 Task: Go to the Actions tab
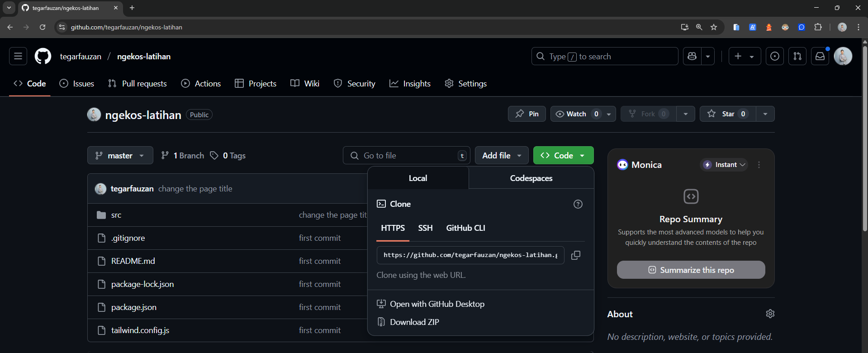point(201,84)
